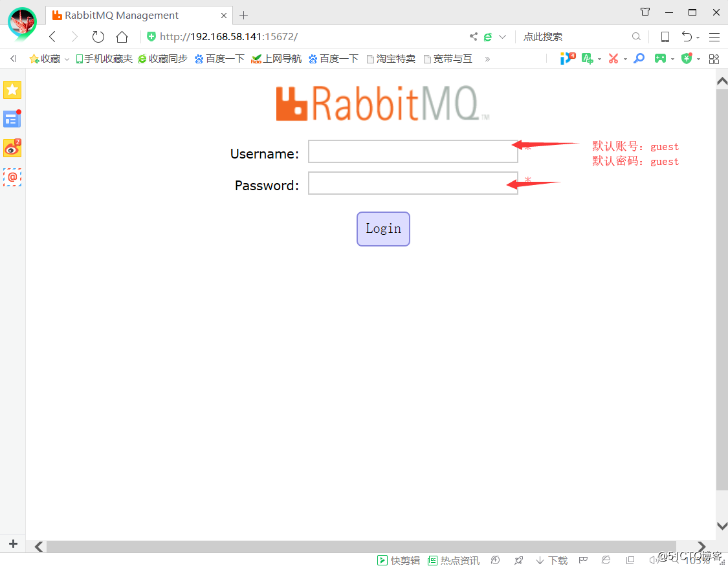Image resolution: width=728 pixels, height=568 pixels.
Task: Click the horizontal scrollbar right arrow
Action: [701, 547]
